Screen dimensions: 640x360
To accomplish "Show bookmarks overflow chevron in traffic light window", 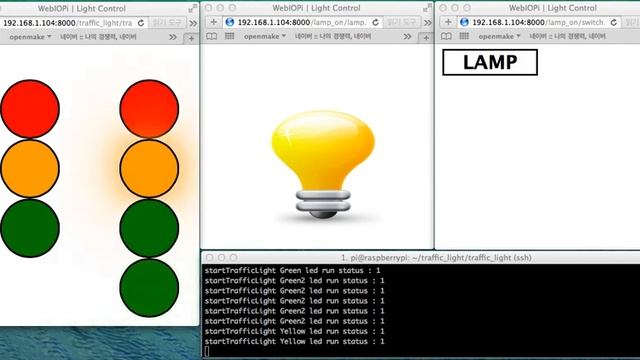I will (x=173, y=37).
